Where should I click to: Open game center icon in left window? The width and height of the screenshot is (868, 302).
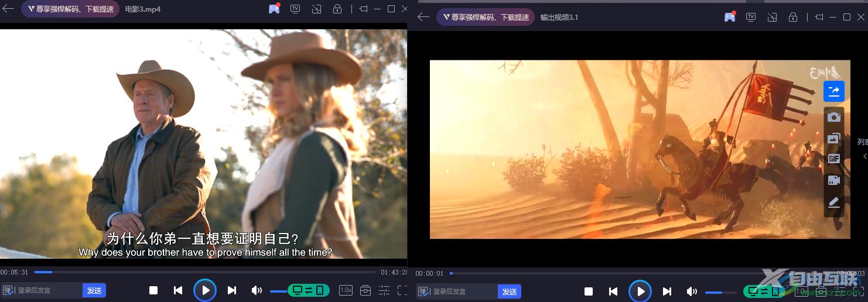tap(274, 9)
